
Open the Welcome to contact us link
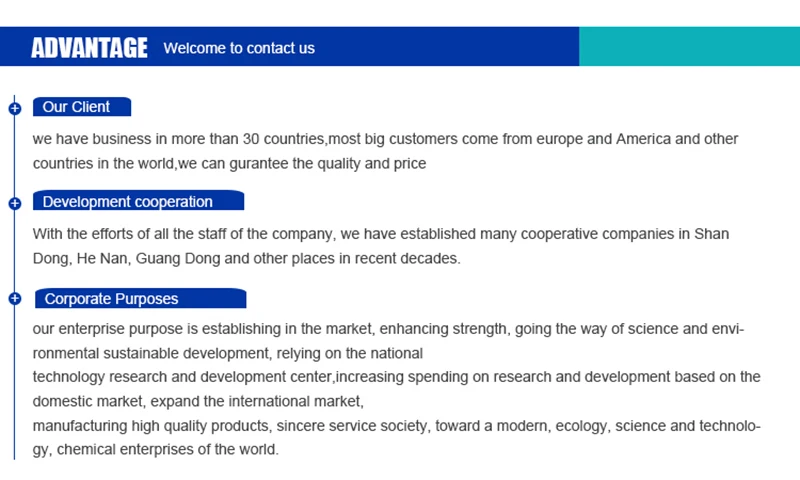[x=239, y=48]
